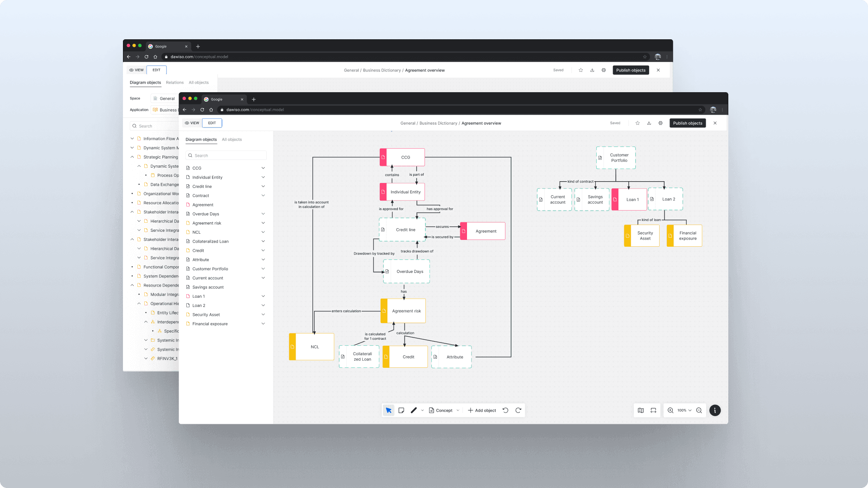Screen dimensions: 868x488
Task: Click the Add object button
Action: coord(482,410)
